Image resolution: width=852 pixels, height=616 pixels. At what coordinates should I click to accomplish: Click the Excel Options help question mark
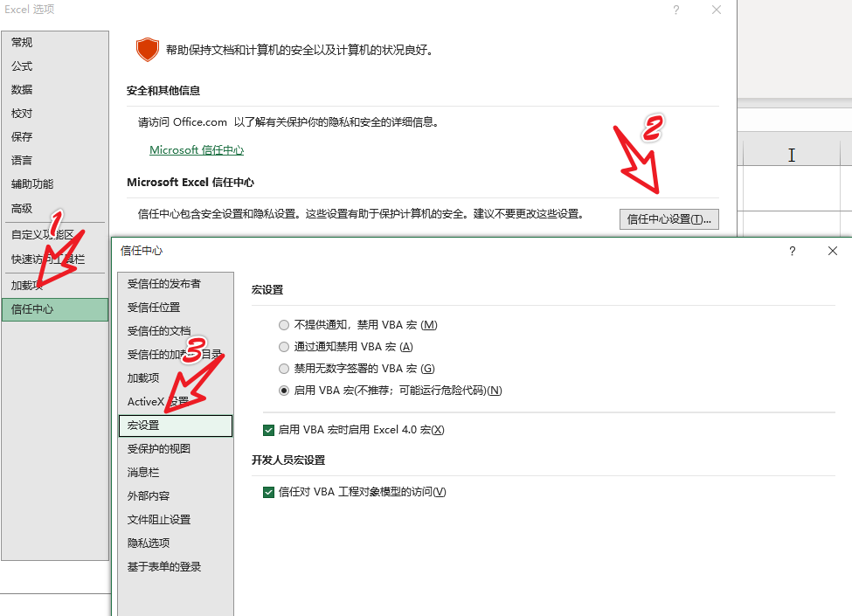point(676,10)
